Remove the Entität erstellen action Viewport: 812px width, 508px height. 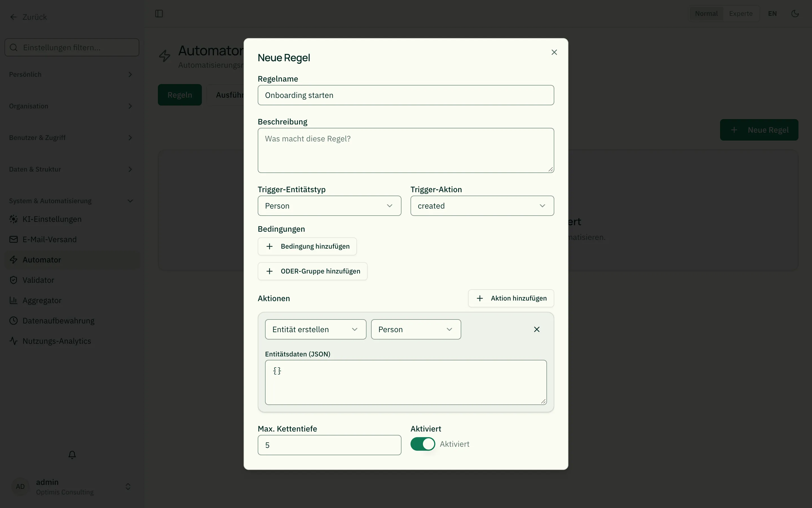point(537,330)
